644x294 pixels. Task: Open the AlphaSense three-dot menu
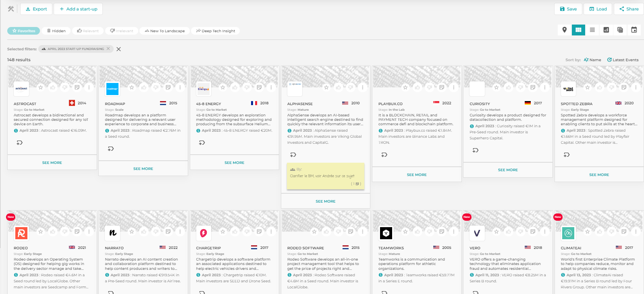coord(363,87)
